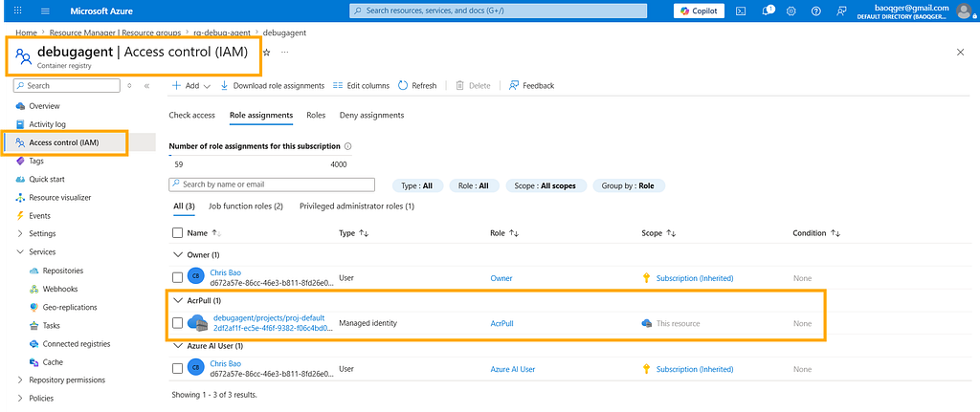
Task: Click the Activity log icon
Action: [20, 124]
